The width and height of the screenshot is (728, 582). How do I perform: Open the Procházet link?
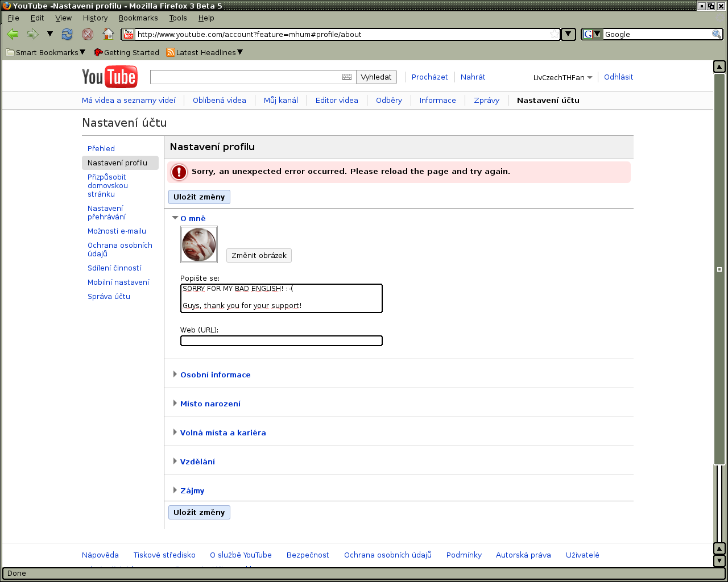429,77
